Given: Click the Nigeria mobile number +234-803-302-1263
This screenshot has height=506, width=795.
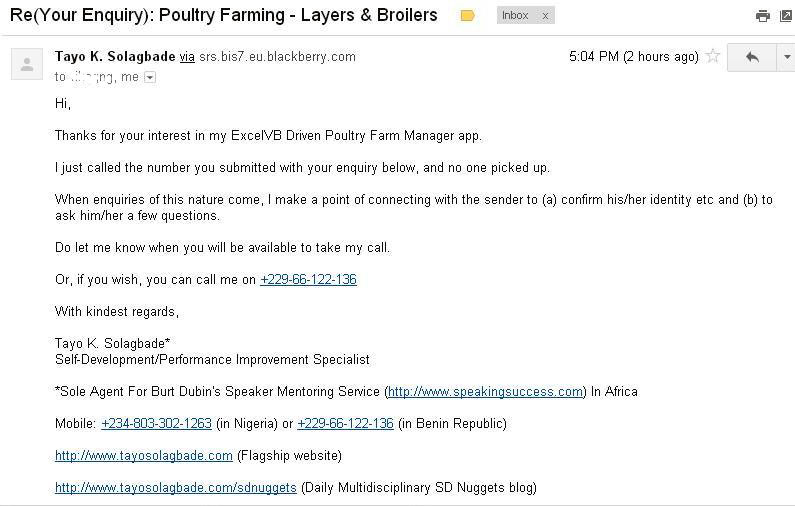Looking at the screenshot, I should pos(156,423).
